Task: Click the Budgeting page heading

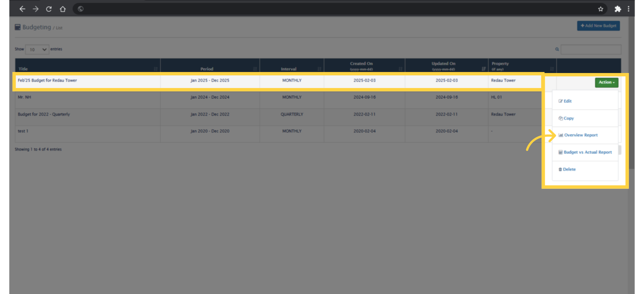Action: click(x=37, y=27)
